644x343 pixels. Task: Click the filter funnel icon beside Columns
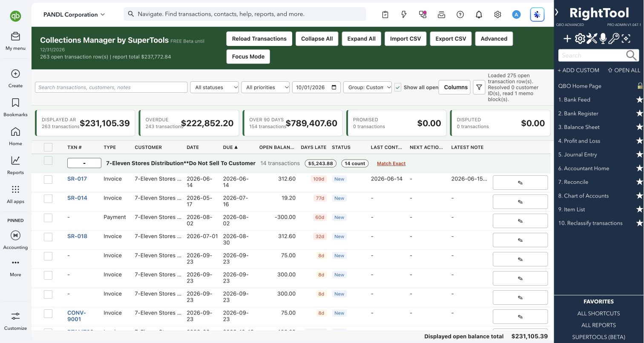click(x=479, y=87)
